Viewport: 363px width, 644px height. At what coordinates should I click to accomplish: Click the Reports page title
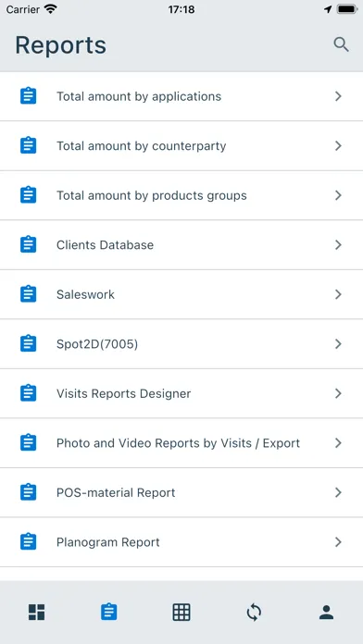point(61,45)
